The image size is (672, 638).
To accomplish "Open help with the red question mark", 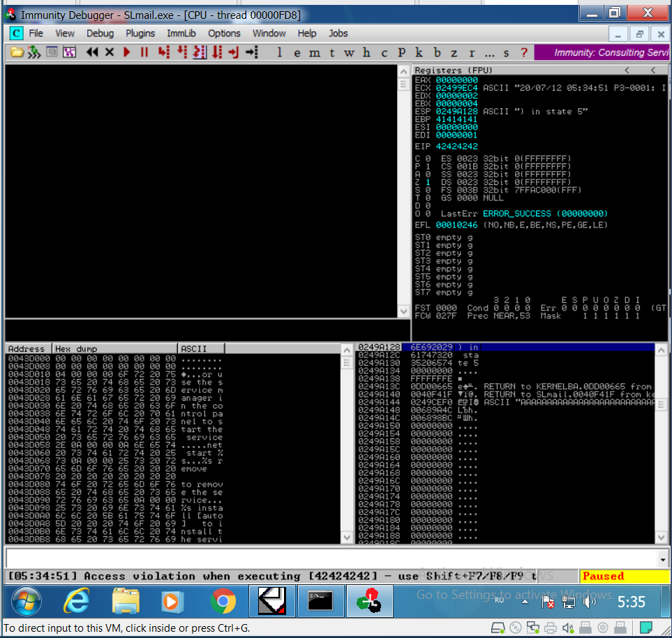I will [x=524, y=52].
